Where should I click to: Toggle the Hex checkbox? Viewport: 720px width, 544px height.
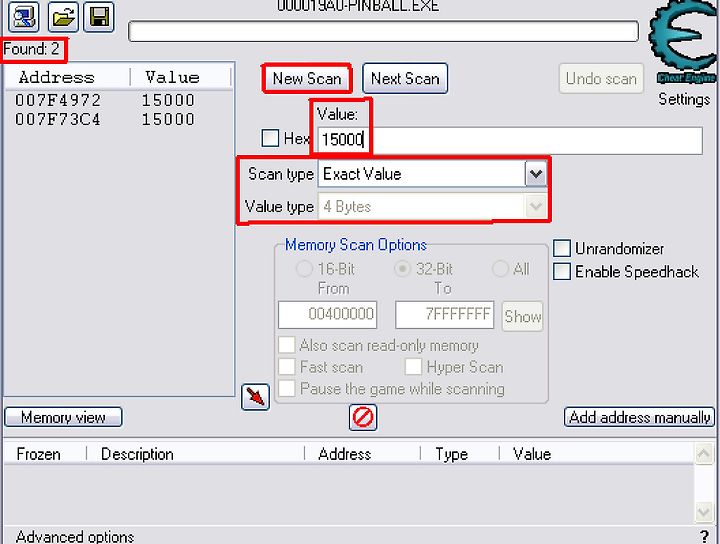(270, 138)
